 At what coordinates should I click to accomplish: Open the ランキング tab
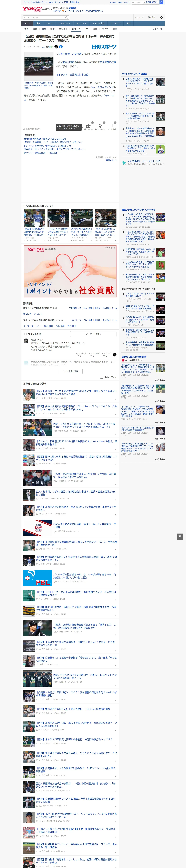115,23
